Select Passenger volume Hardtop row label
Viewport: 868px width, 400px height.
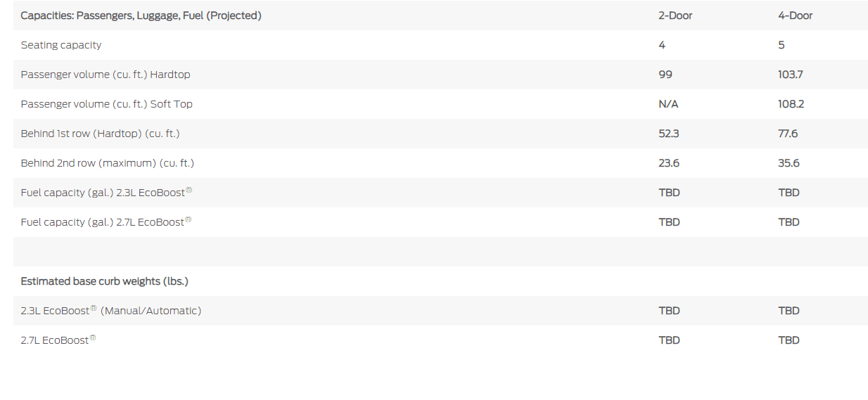click(x=106, y=75)
